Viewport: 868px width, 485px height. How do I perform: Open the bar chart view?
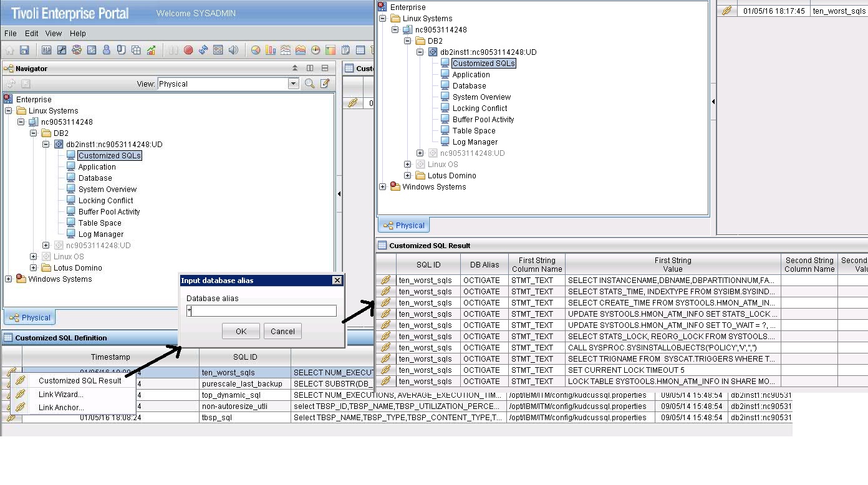[x=271, y=50]
